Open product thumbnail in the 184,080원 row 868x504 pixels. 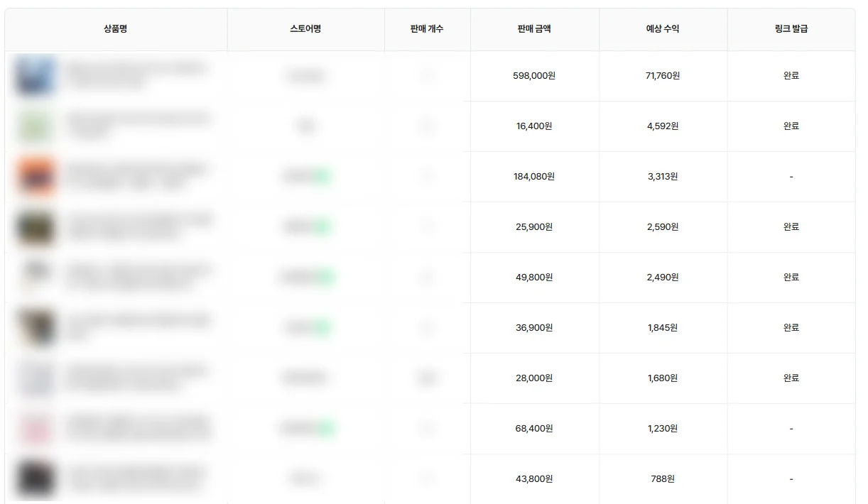[x=36, y=176]
